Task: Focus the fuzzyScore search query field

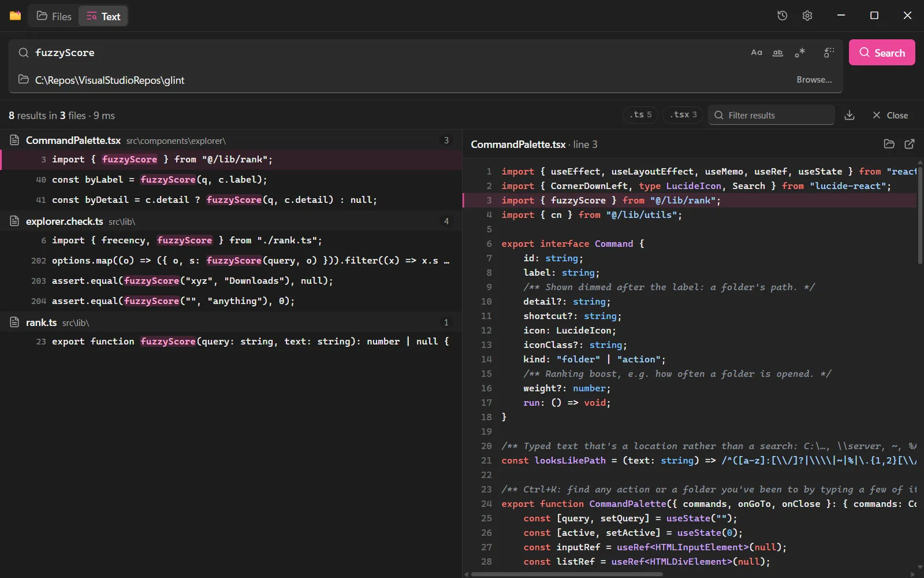Action: pyautogui.click(x=387, y=53)
